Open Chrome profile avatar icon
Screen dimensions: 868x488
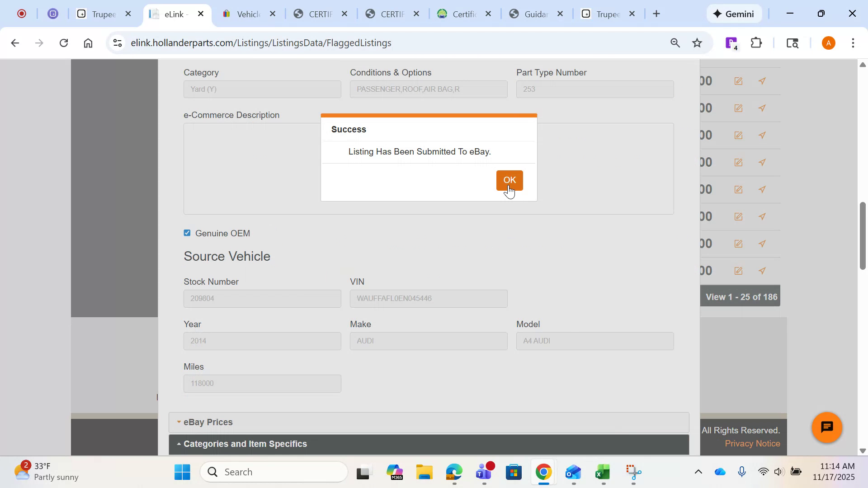click(828, 42)
